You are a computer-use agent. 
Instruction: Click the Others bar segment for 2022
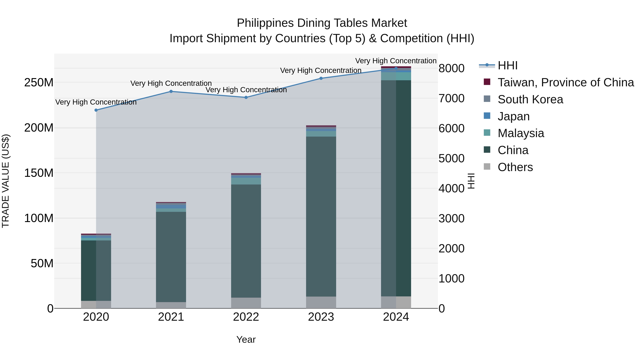[246, 303]
